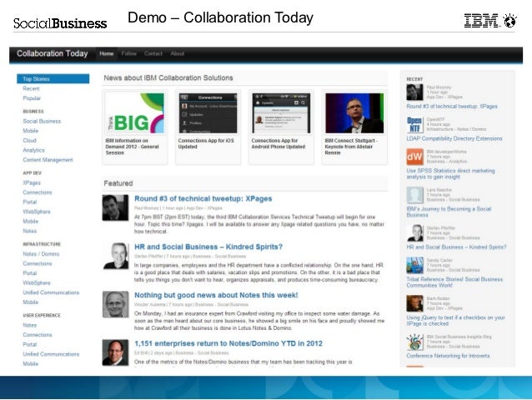Open the IBM Connect Stuttgart keynote photo
Viewport: 532px width, 400px height.
point(354,113)
